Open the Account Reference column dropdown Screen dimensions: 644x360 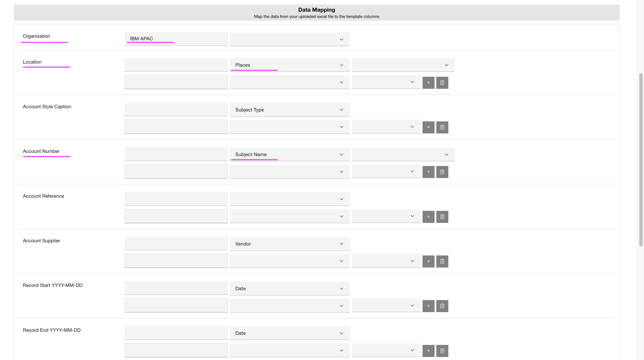click(289, 199)
